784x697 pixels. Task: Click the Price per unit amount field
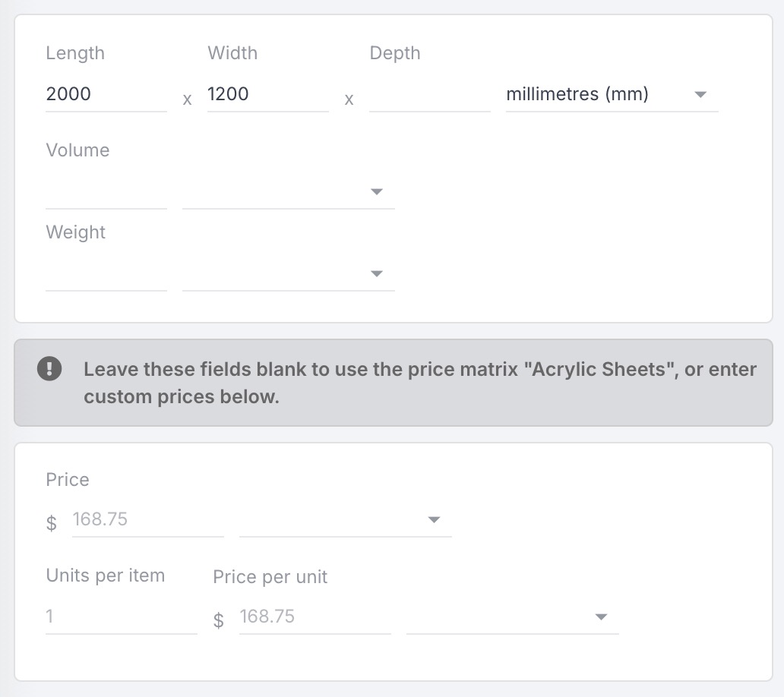coord(315,617)
